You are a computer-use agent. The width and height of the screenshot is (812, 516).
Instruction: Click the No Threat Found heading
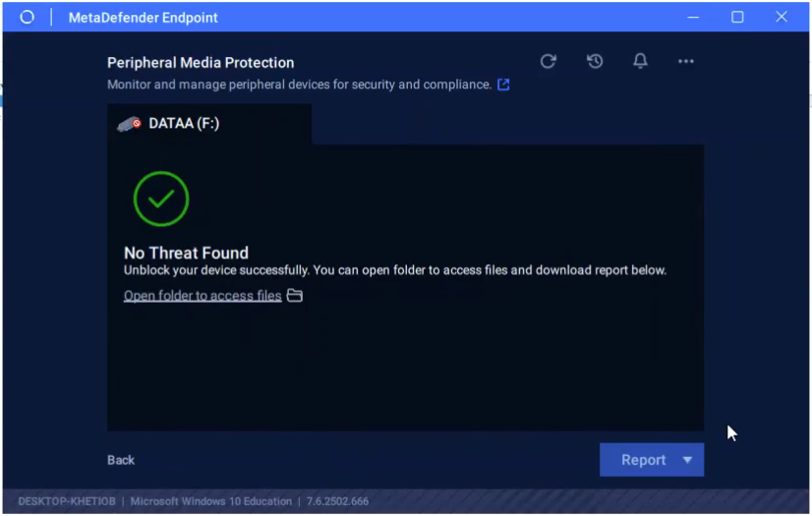click(186, 253)
